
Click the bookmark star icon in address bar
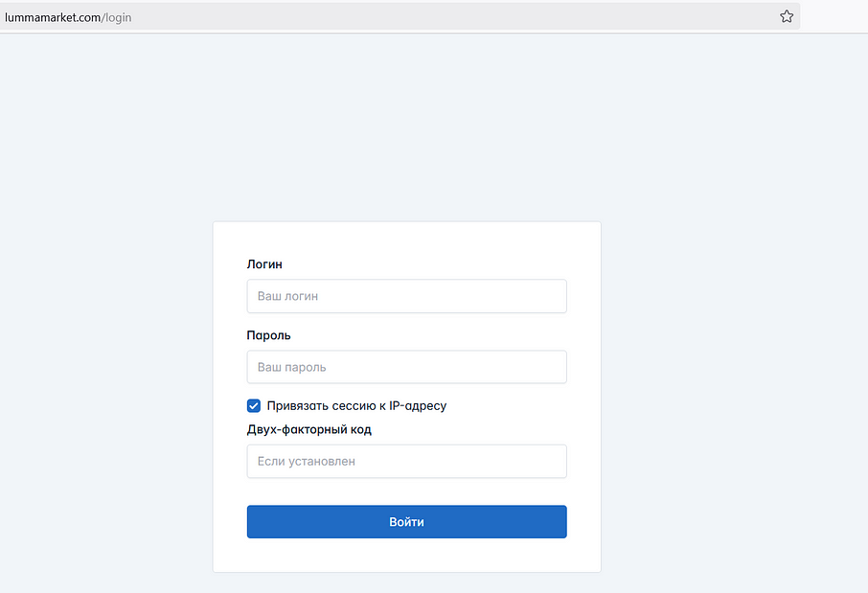[787, 16]
